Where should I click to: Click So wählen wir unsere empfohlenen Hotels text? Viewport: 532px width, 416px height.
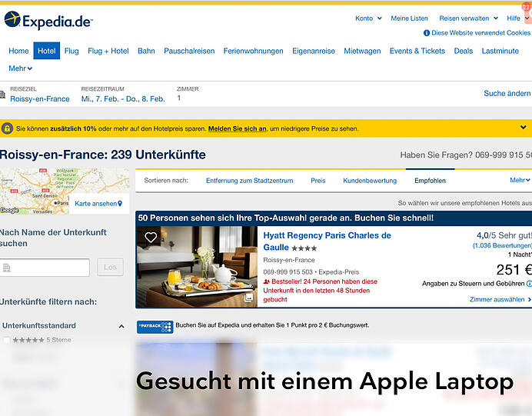465,203
